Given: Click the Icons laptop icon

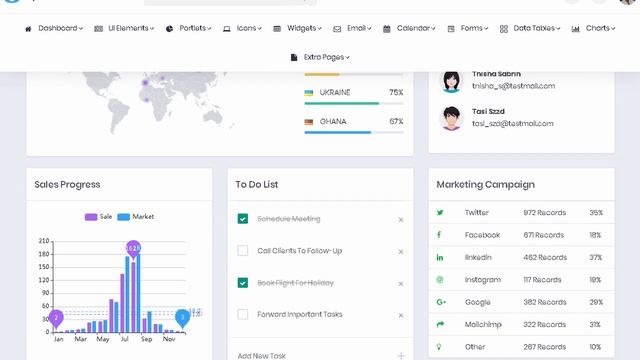Looking at the screenshot, I should (x=227, y=29).
